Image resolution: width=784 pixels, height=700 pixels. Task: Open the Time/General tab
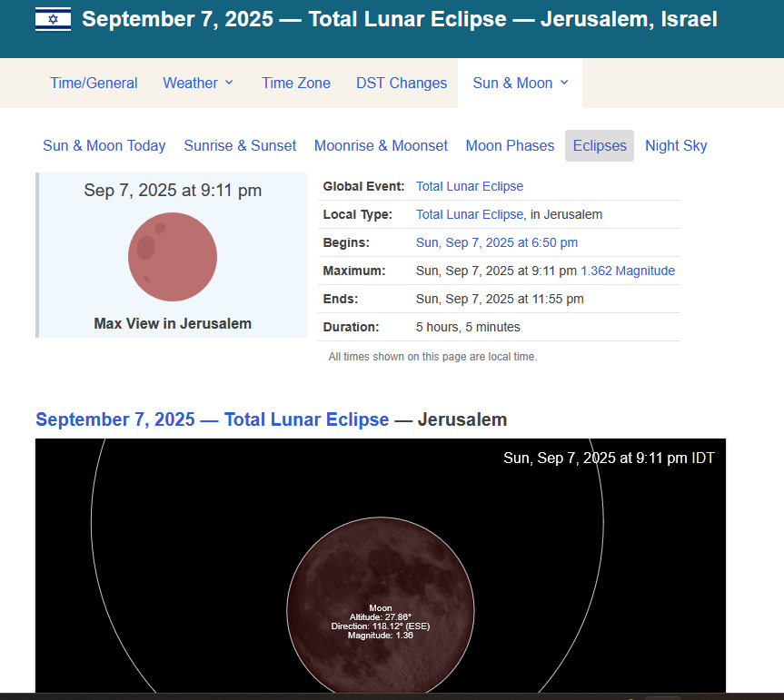94,83
